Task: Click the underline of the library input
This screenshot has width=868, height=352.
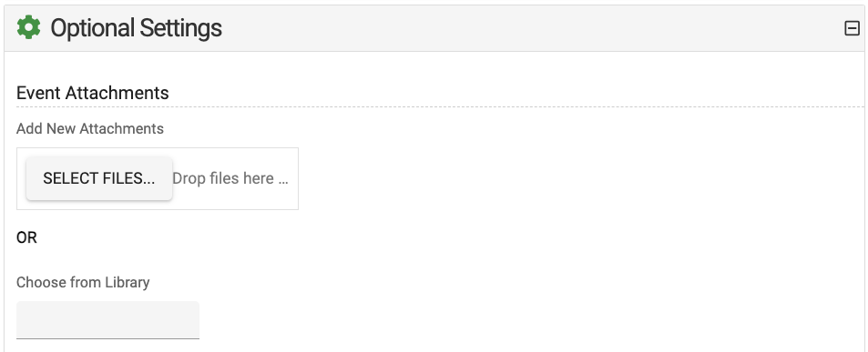Action: coord(108,338)
